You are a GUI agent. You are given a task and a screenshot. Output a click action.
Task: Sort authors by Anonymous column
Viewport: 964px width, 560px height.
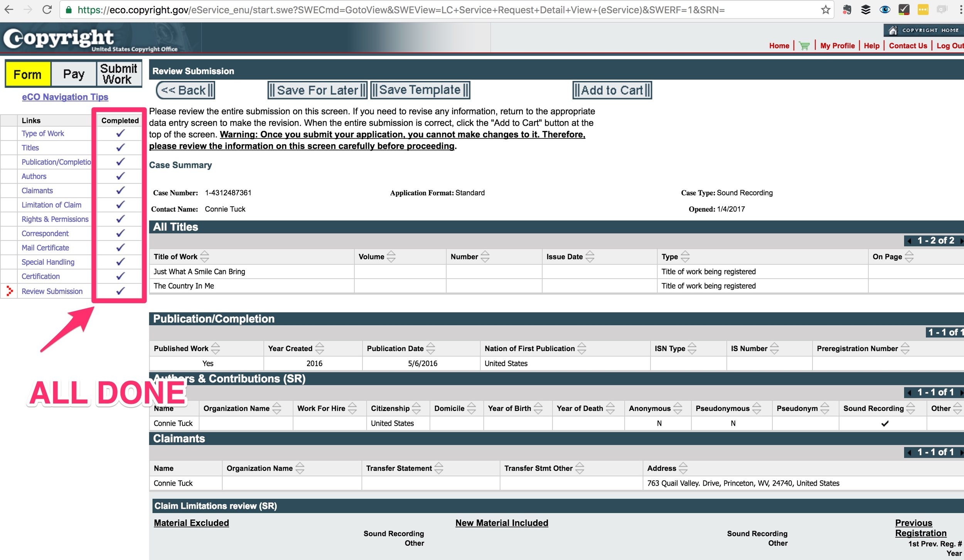[x=678, y=408]
